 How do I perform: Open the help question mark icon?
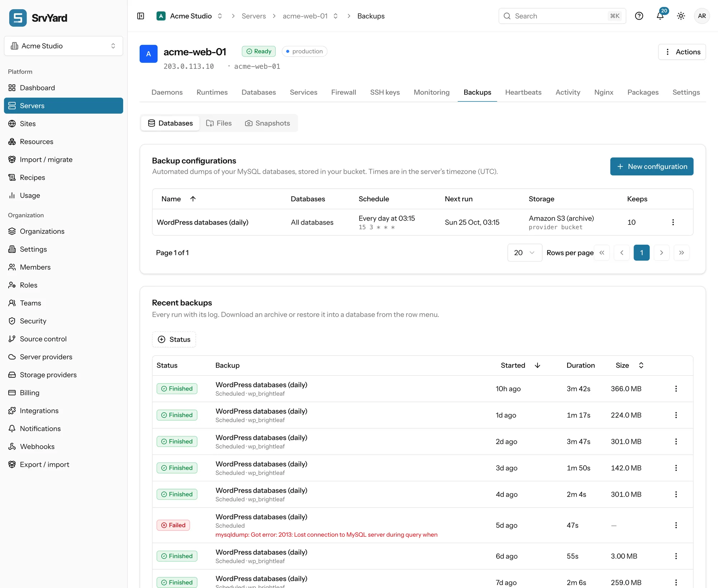(x=639, y=16)
